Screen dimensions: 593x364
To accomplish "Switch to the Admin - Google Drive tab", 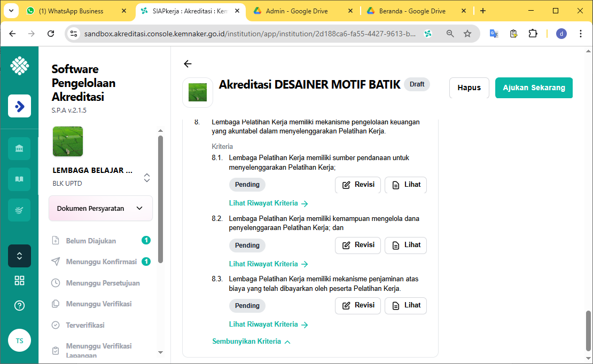I will [296, 11].
